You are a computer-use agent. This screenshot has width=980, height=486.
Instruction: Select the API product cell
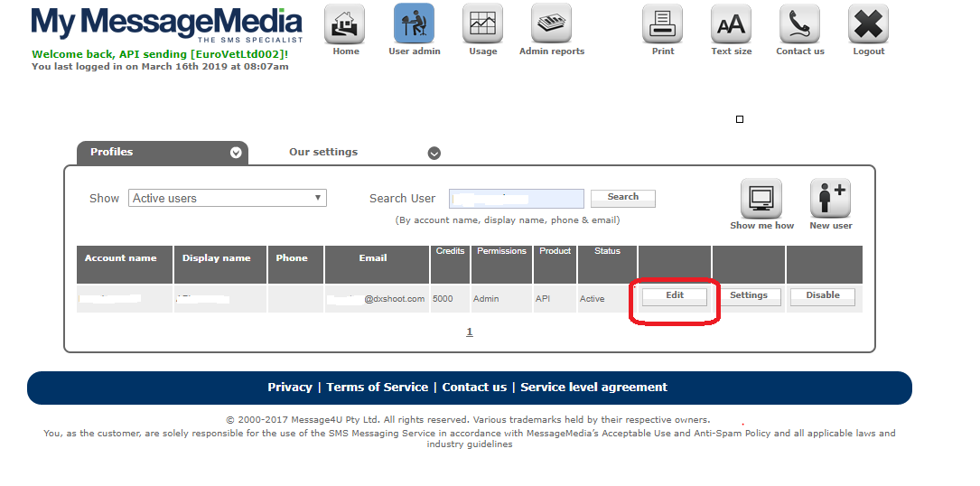(x=555, y=299)
